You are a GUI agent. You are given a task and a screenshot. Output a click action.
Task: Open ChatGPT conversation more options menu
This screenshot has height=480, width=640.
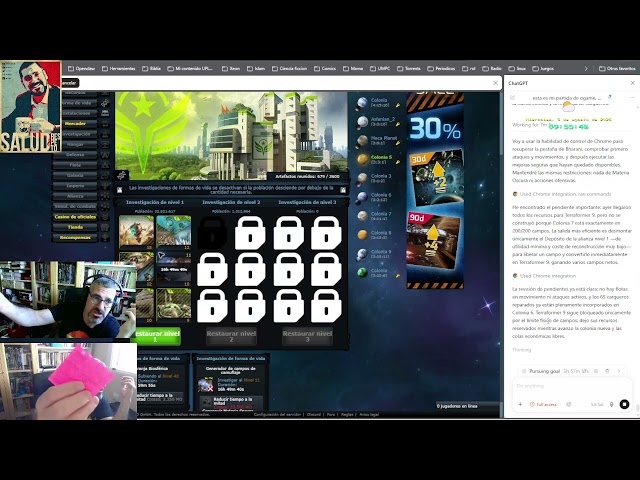coord(632,98)
